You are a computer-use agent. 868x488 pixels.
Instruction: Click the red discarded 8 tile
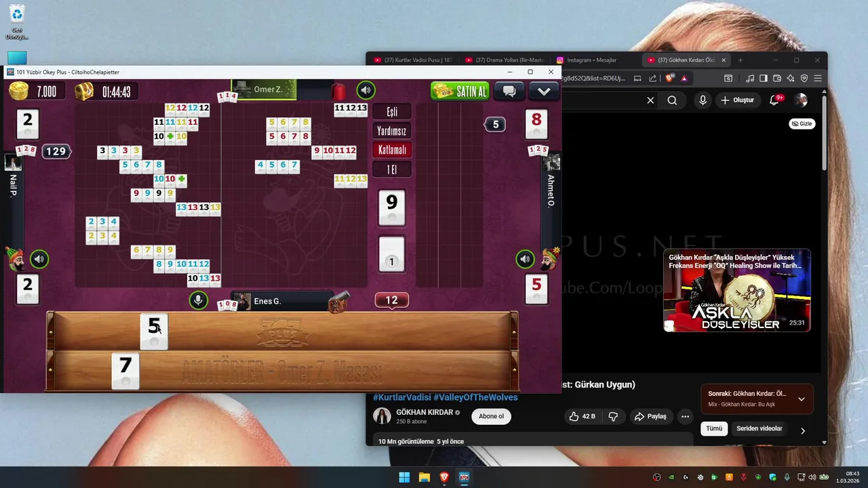[536, 123]
